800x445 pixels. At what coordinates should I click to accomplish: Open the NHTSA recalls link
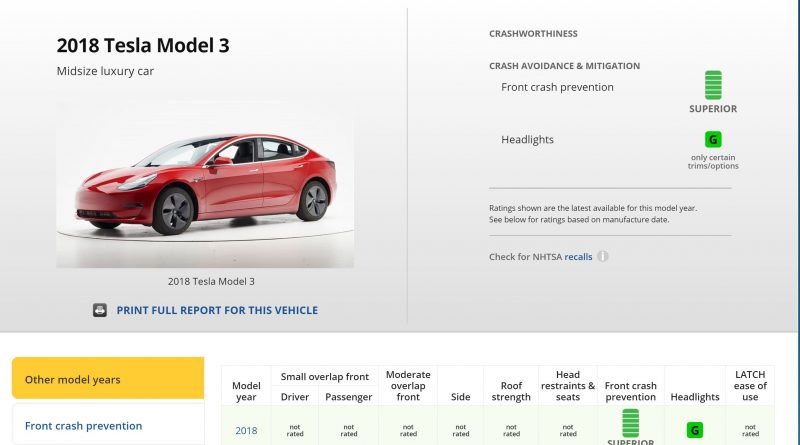click(x=578, y=257)
